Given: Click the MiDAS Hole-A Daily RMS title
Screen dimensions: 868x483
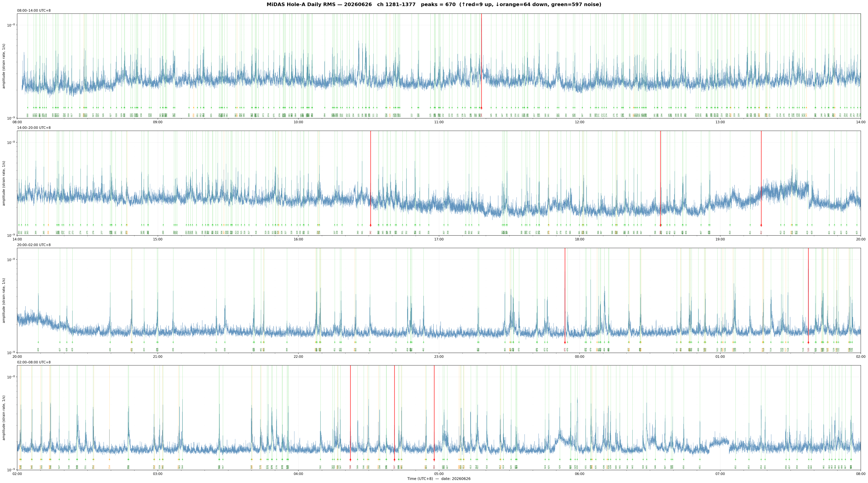Looking at the screenshot, I should [x=434, y=4].
